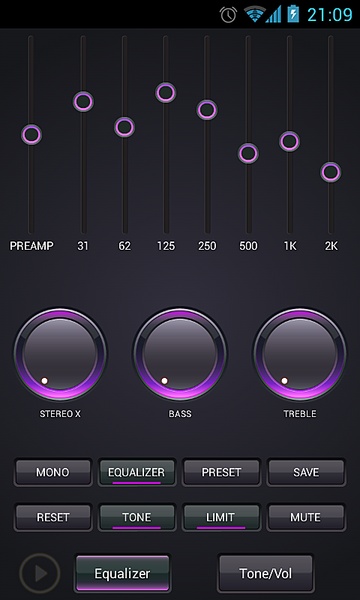Click the 125 Hz band slider knob
360x600 pixels.
click(166, 93)
